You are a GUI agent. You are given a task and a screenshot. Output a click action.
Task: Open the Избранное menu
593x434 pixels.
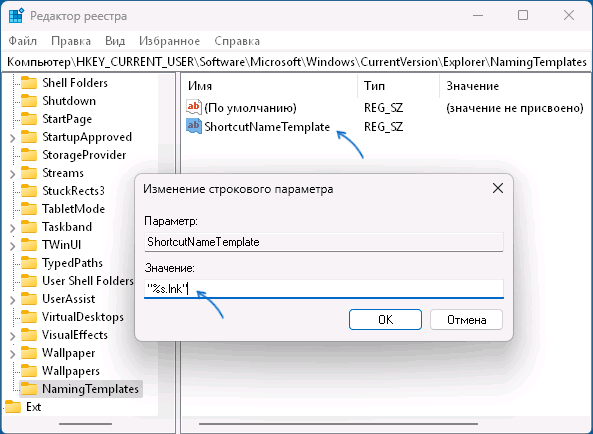(x=169, y=41)
